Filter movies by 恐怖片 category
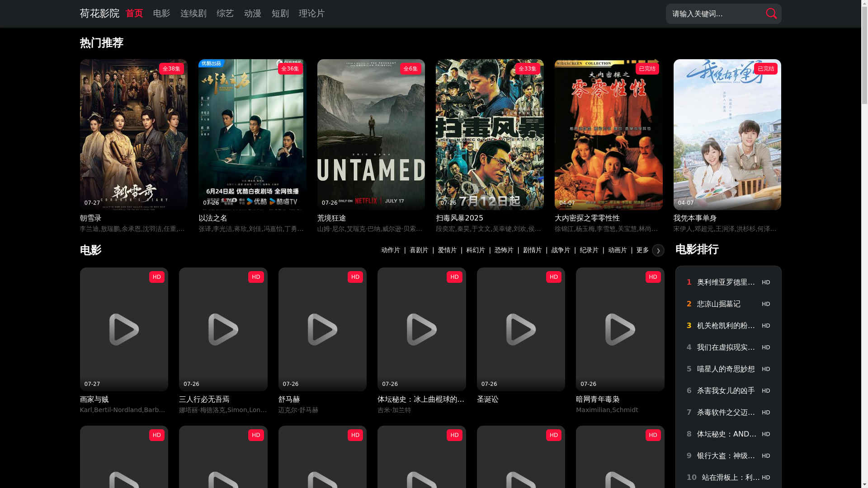868x488 pixels. tap(504, 250)
